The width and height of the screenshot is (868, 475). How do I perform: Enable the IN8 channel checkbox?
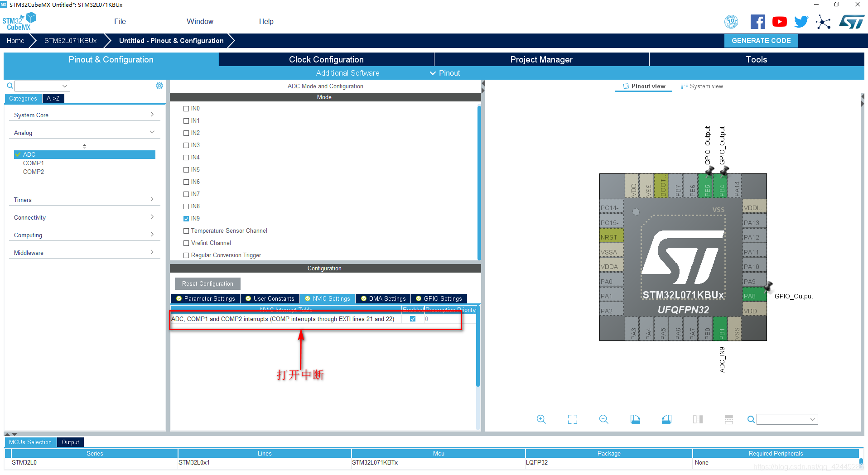tap(186, 206)
